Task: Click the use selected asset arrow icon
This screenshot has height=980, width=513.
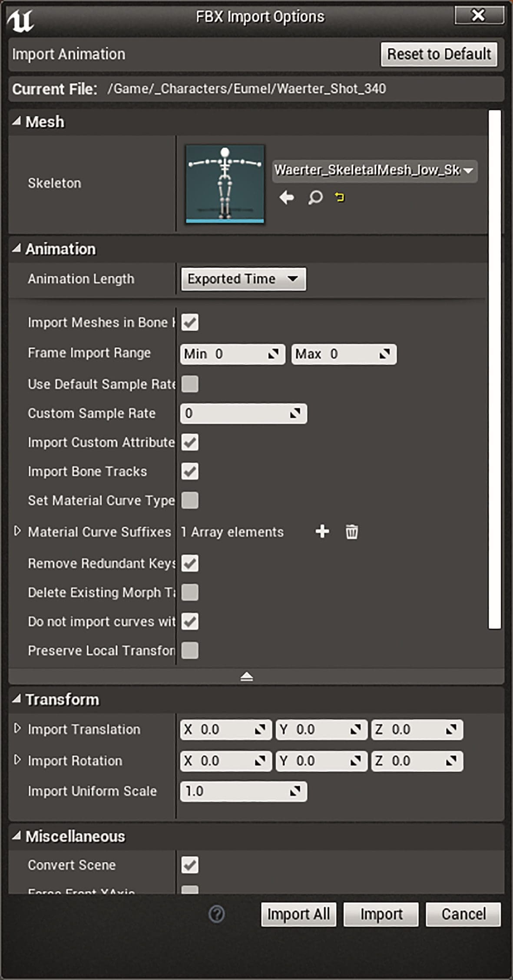Action: click(x=286, y=197)
